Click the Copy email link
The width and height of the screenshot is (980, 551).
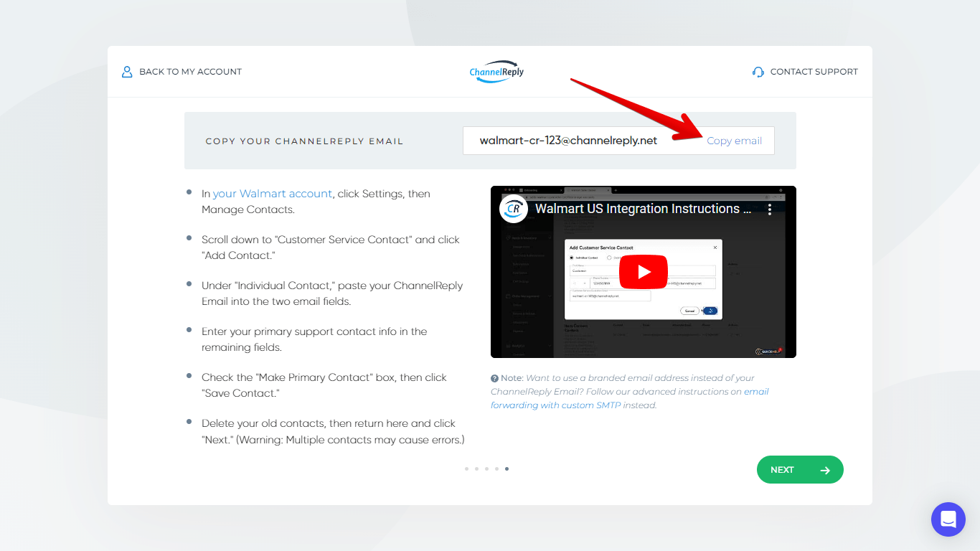734,141
